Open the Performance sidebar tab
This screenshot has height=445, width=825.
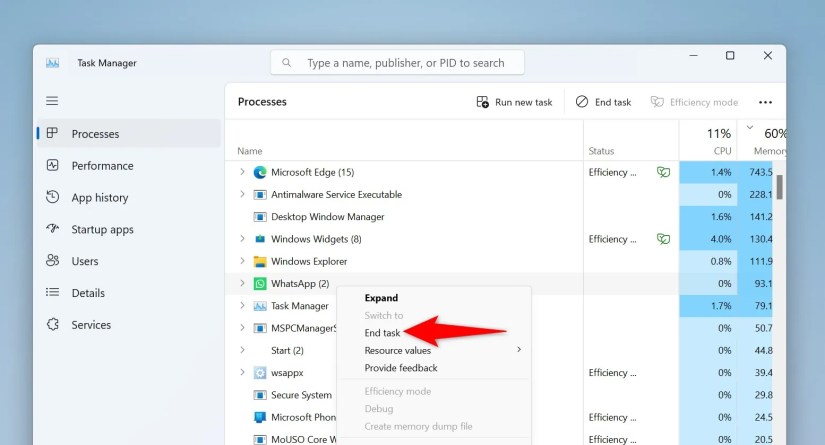coord(128,166)
